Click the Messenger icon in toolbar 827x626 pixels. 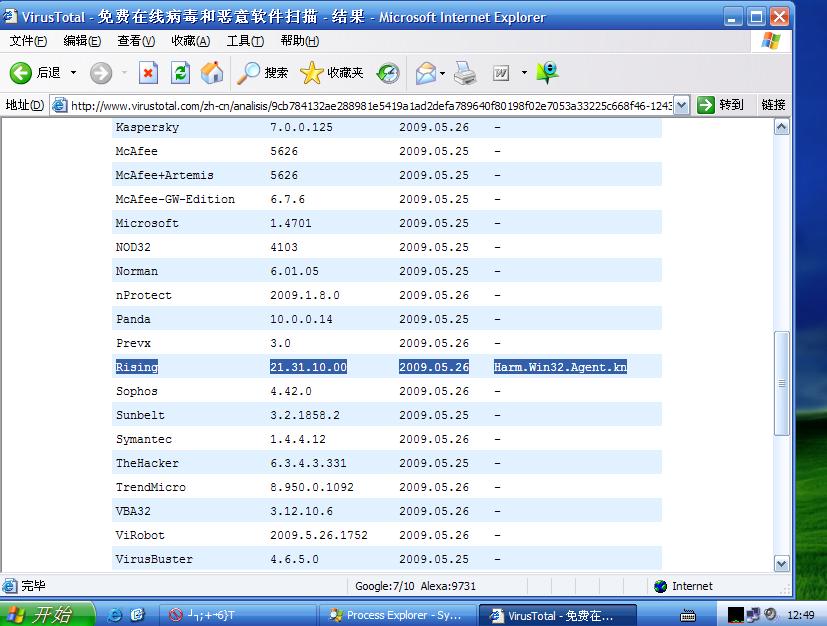[x=547, y=72]
